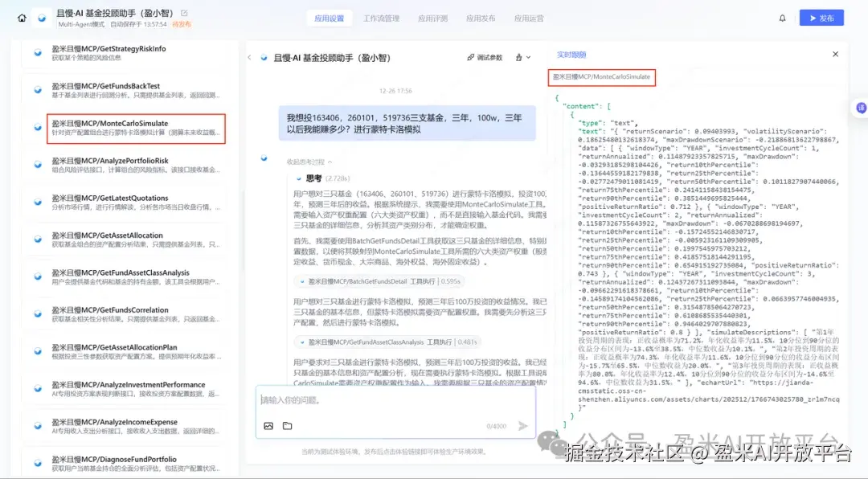
Task: Click the assistant avatar icon beside the chat title
Action: [x=265, y=56]
